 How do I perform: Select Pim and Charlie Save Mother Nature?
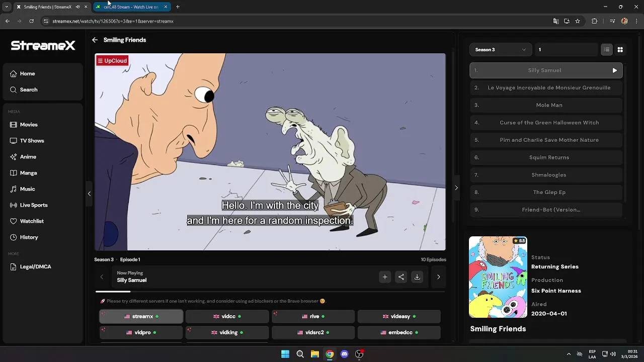[x=546, y=140]
